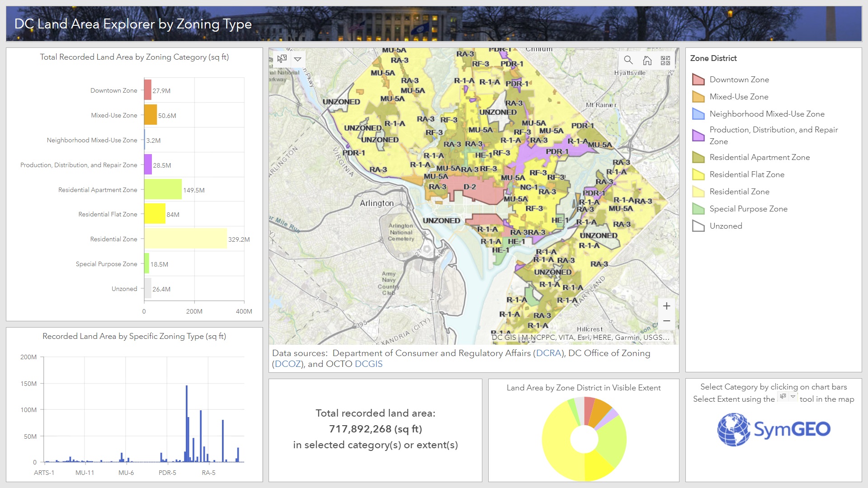The height and width of the screenshot is (488, 868).
Task: Click the Unzoned legend symbol
Action: coord(698,226)
